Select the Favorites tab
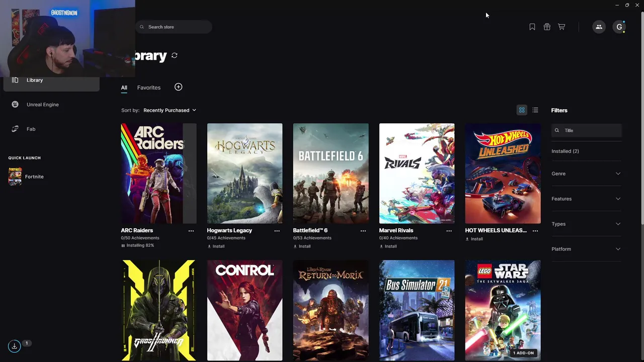 pos(149,87)
